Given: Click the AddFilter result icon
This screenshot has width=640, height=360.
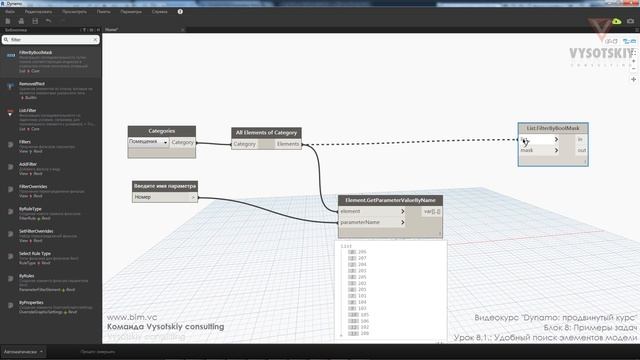Looking at the screenshot, I should [x=10, y=167].
